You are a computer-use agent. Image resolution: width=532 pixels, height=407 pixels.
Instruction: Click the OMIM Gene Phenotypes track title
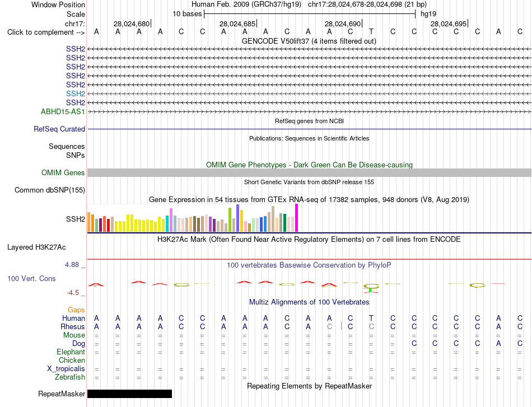[x=309, y=165]
